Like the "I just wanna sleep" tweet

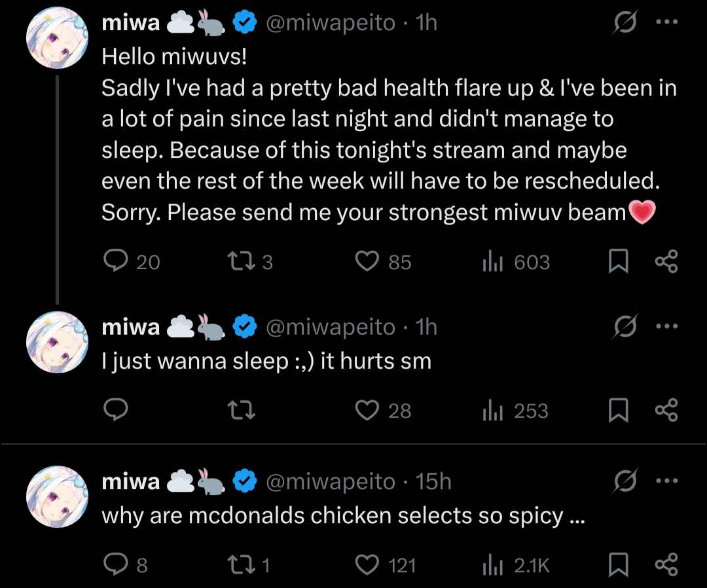367,411
